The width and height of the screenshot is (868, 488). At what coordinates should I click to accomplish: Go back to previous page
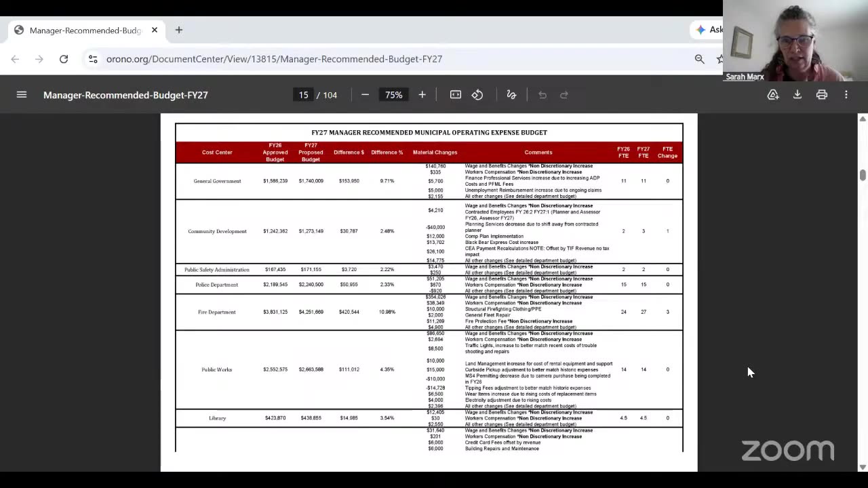15,59
